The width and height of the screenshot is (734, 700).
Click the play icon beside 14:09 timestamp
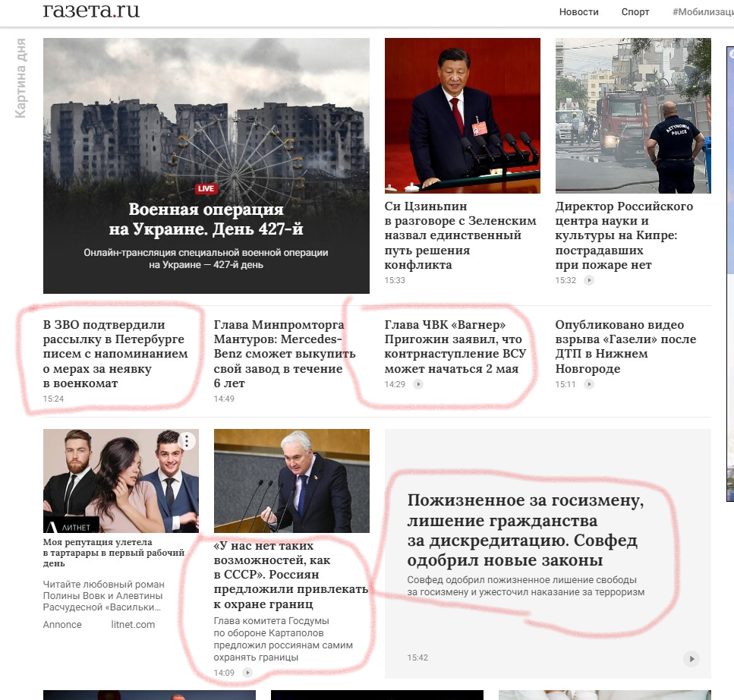pos(247,673)
